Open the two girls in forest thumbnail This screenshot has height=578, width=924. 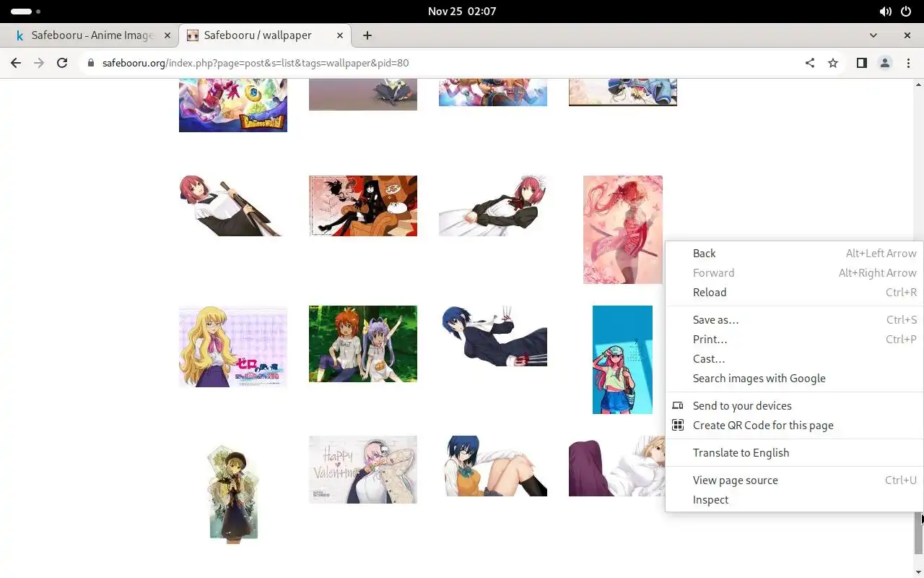pyautogui.click(x=363, y=344)
